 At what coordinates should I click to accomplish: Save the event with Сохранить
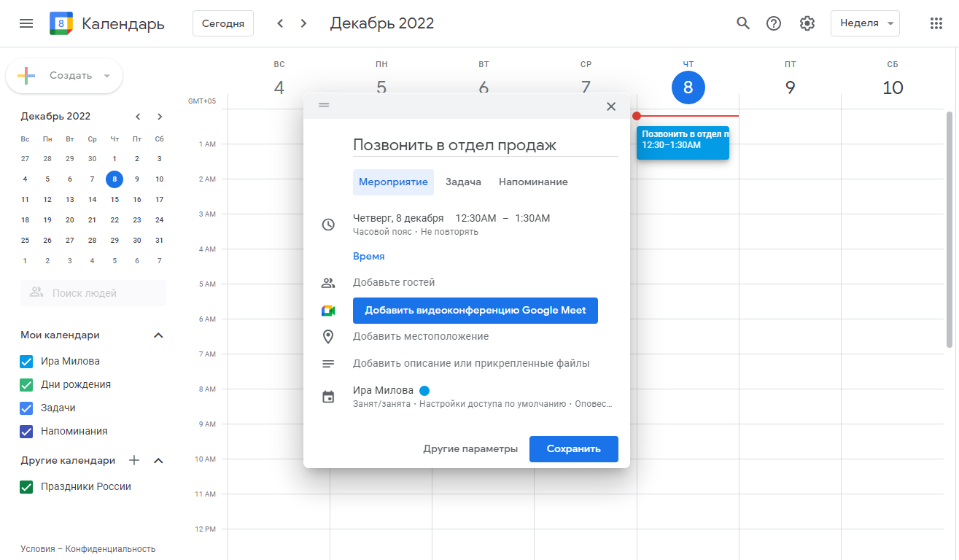(x=574, y=448)
